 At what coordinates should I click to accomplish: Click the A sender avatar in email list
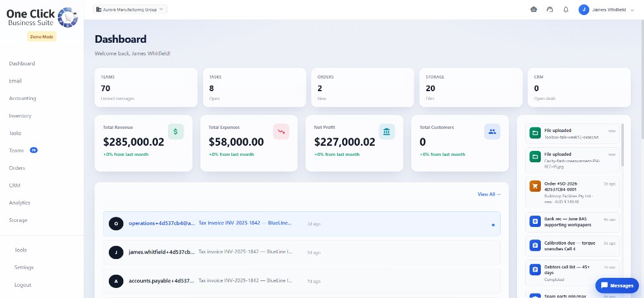116,281
